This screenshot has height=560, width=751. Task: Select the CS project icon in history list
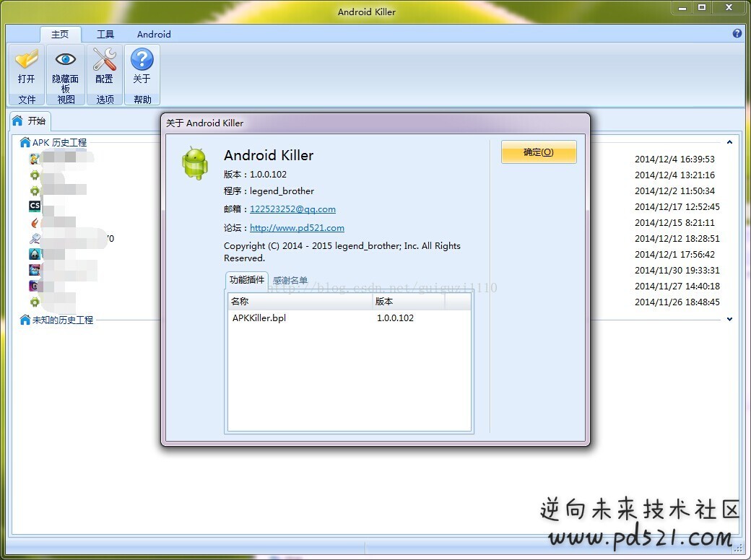pos(35,206)
